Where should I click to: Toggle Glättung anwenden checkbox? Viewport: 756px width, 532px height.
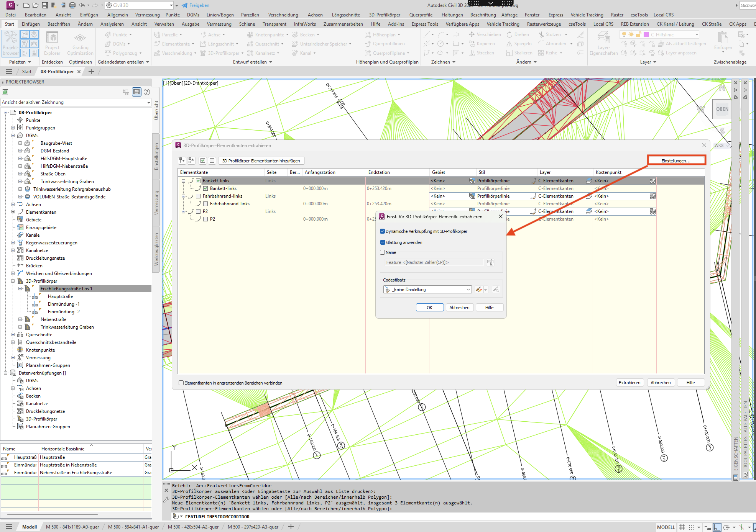click(x=383, y=242)
